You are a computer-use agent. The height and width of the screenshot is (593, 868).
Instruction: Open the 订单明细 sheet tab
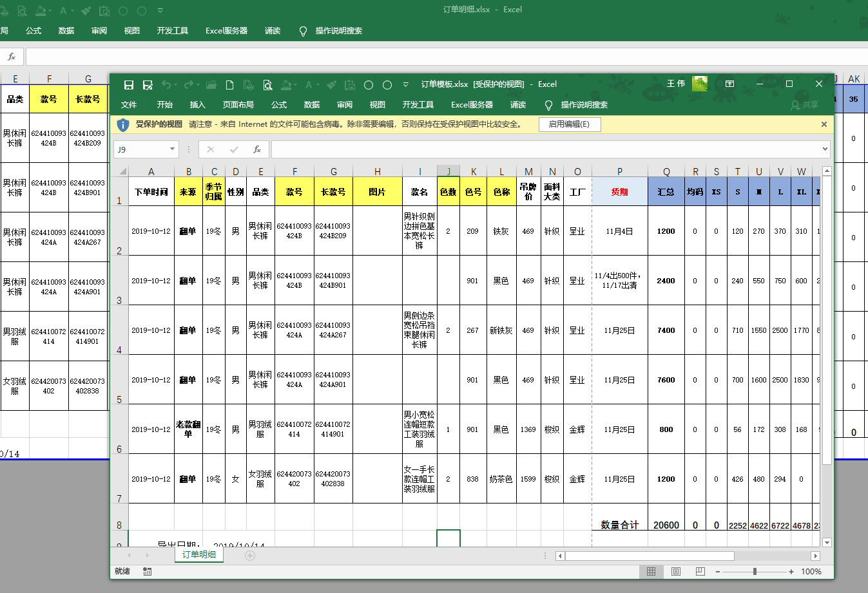point(199,554)
